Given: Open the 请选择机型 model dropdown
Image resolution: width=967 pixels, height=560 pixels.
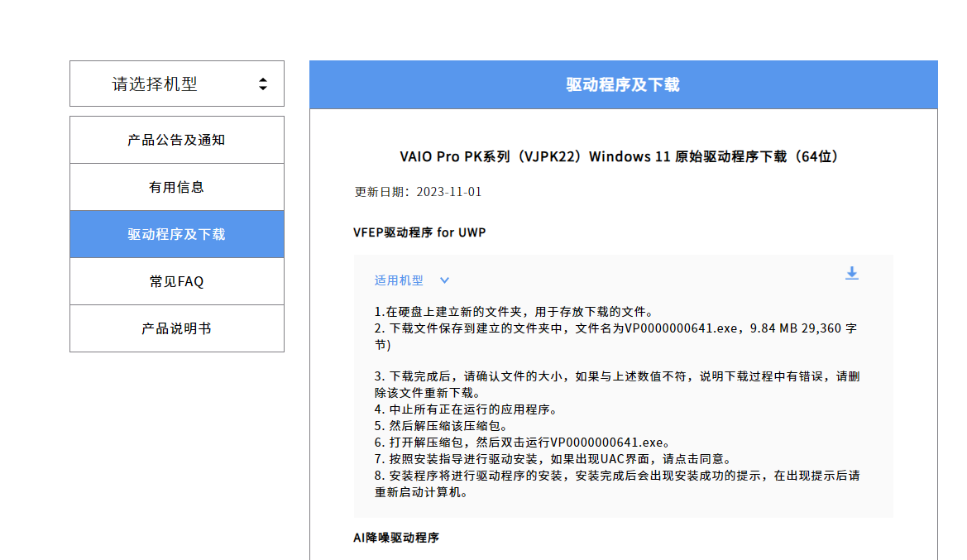Looking at the screenshot, I should pos(176,83).
